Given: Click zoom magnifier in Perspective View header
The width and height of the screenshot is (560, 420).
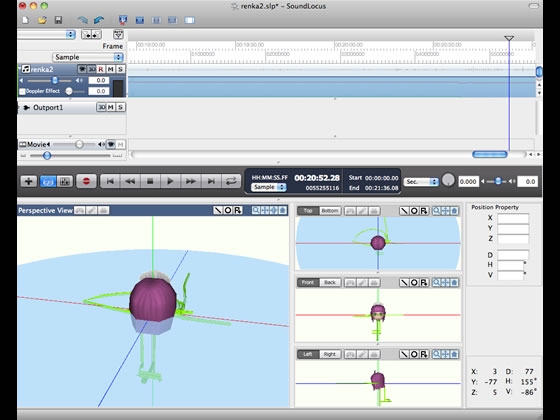Looking at the screenshot, I should (256, 210).
